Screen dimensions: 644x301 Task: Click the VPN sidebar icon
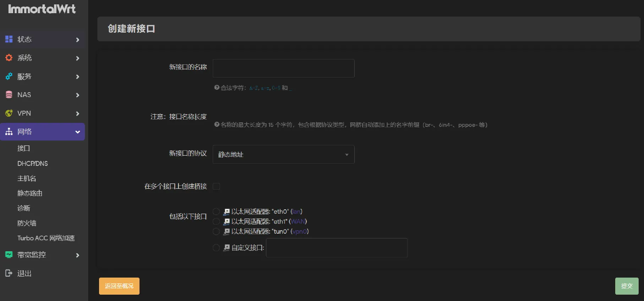click(x=9, y=113)
